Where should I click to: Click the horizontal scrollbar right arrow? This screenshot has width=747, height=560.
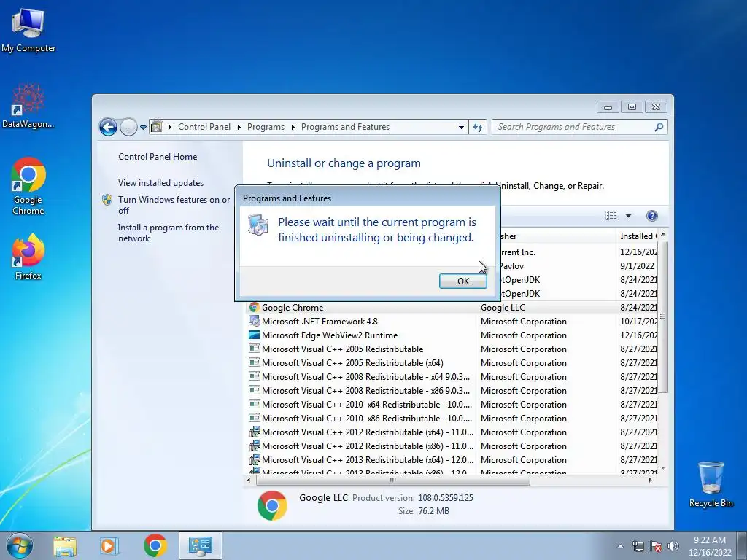[650, 480]
